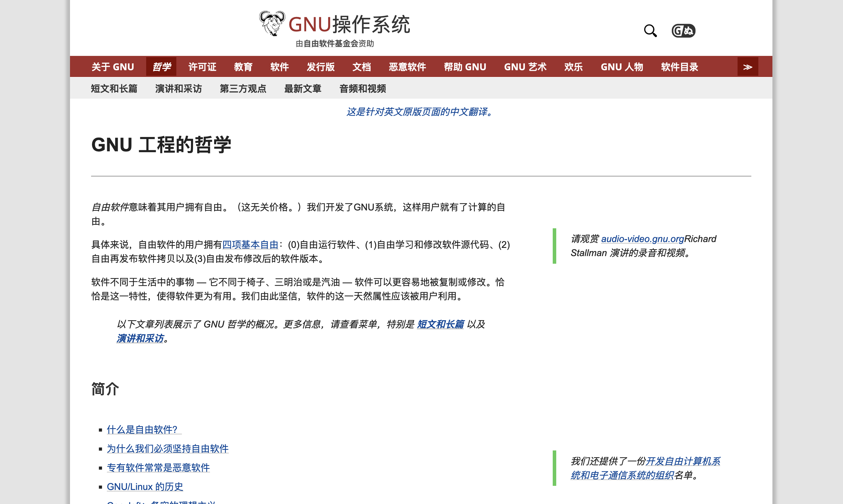
Task: Open the audio-video.gnu.org link
Action: [643, 239]
